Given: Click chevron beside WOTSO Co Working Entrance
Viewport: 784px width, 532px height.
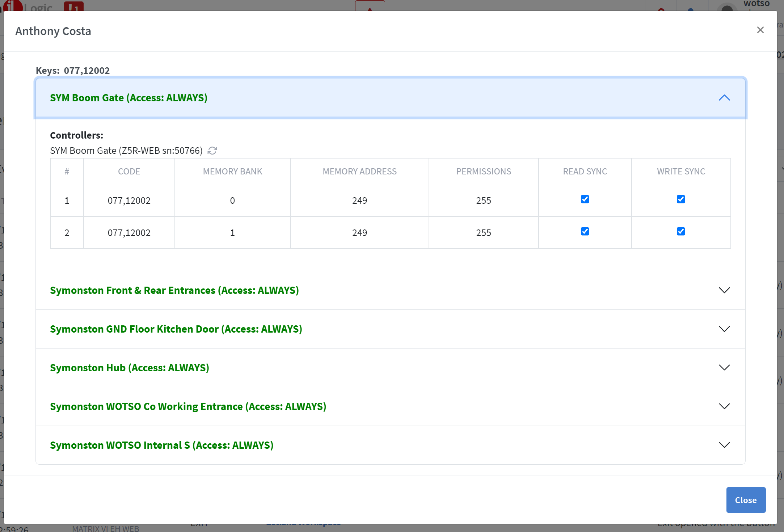Looking at the screenshot, I should point(724,406).
